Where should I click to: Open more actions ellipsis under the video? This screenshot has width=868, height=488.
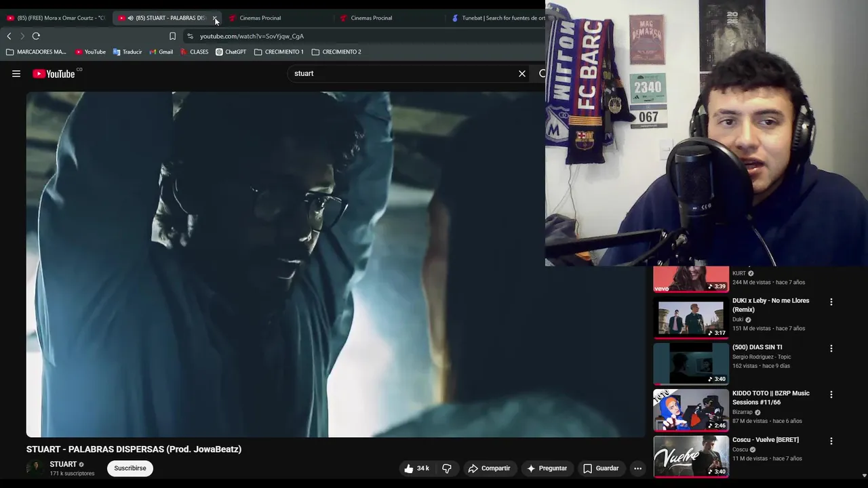pos(637,468)
